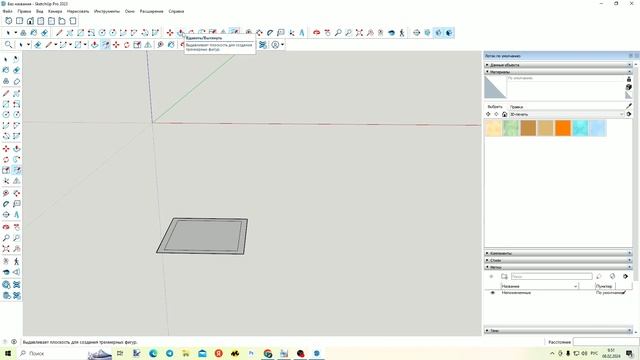This screenshot has height=360, width=640.
Task: Open Line tool dropdown on Getting Started toolbar
Action: [x=56, y=44]
